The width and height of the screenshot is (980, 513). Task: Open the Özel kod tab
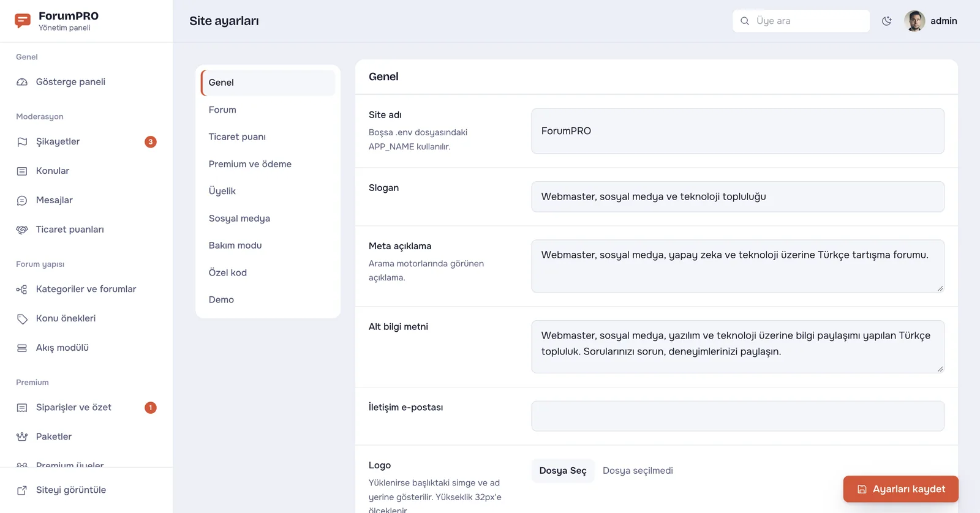pyautogui.click(x=268, y=272)
